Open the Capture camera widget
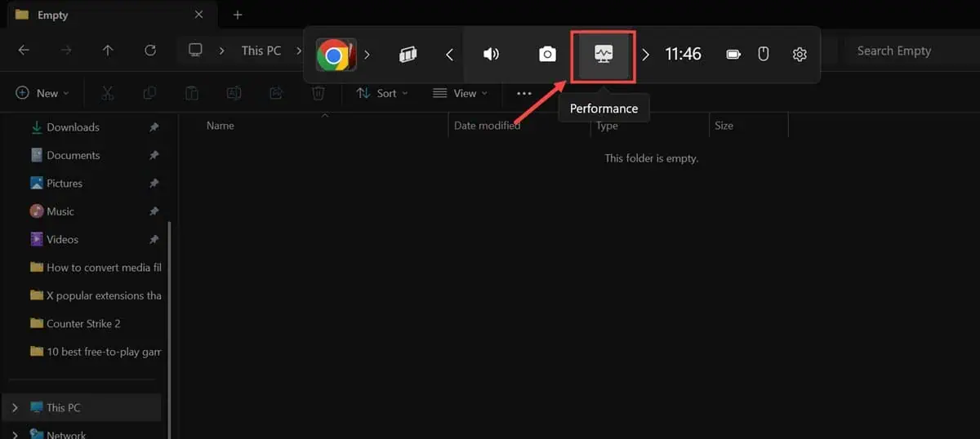The height and width of the screenshot is (439, 980). pos(547,55)
